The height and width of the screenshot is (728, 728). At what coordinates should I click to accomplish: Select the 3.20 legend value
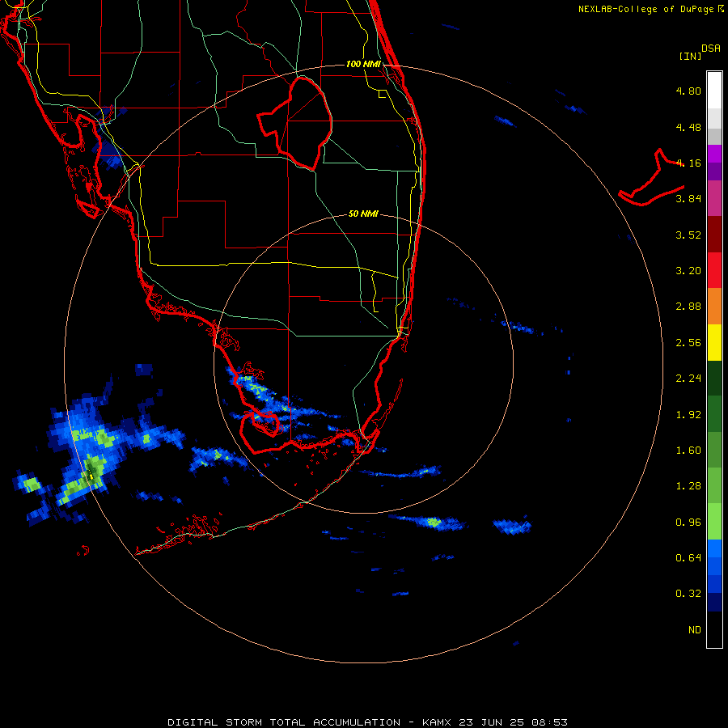[x=688, y=271]
